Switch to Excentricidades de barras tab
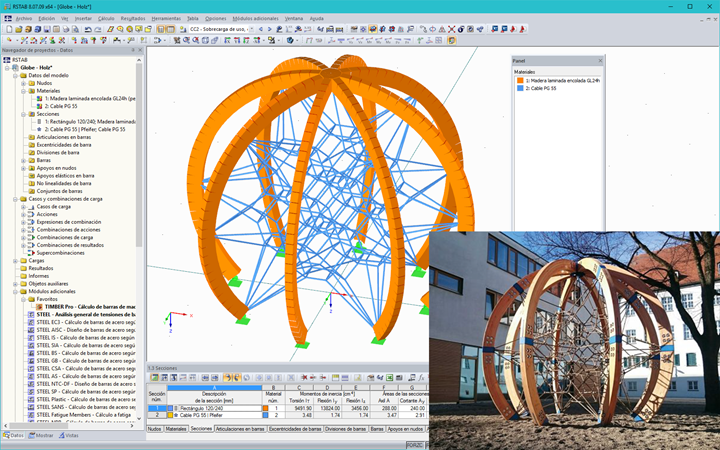This screenshot has height=450, width=720. (x=295, y=429)
